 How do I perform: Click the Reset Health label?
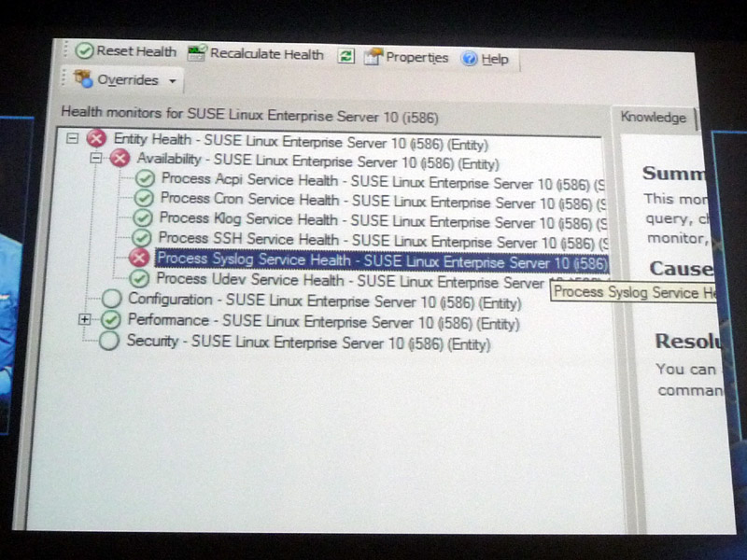[x=136, y=51]
